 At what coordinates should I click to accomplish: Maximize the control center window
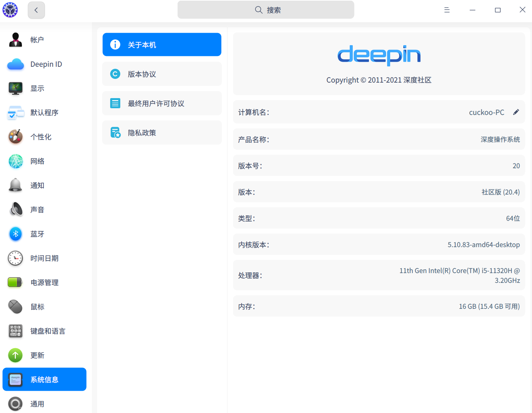tap(498, 10)
